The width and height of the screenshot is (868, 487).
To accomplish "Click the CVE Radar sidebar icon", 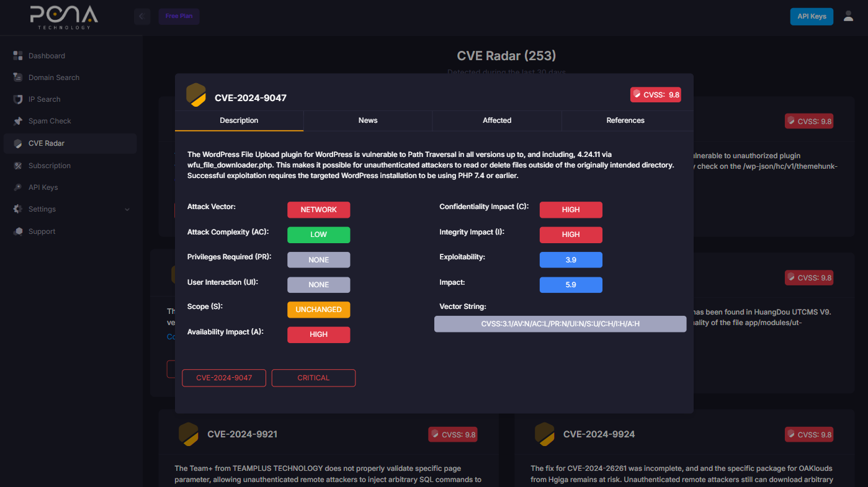I will [18, 143].
